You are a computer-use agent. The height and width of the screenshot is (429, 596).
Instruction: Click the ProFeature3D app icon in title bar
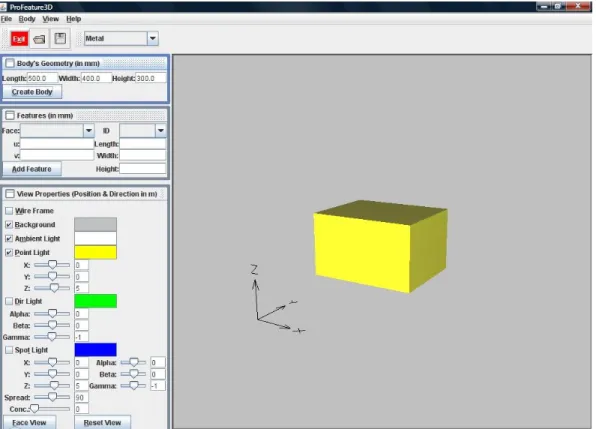pyautogui.click(x=3, y=6)
